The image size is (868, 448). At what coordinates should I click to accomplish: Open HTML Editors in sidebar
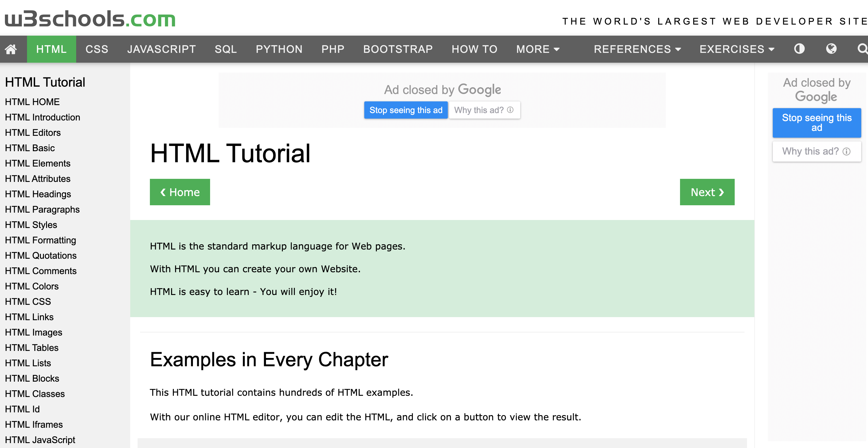pyautogui.click(x=33, y=132)
